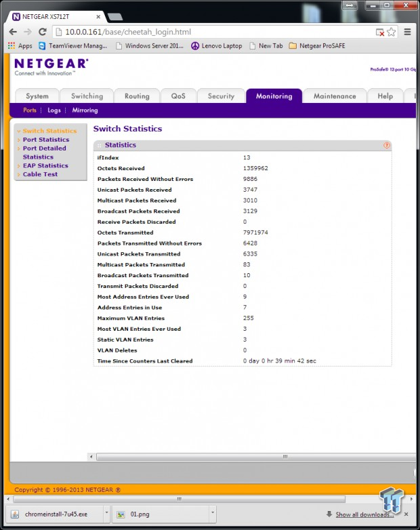This screenshot has width=420, height=530.
Task: Bookmark this page with the star icon
Action: [392, 32]
